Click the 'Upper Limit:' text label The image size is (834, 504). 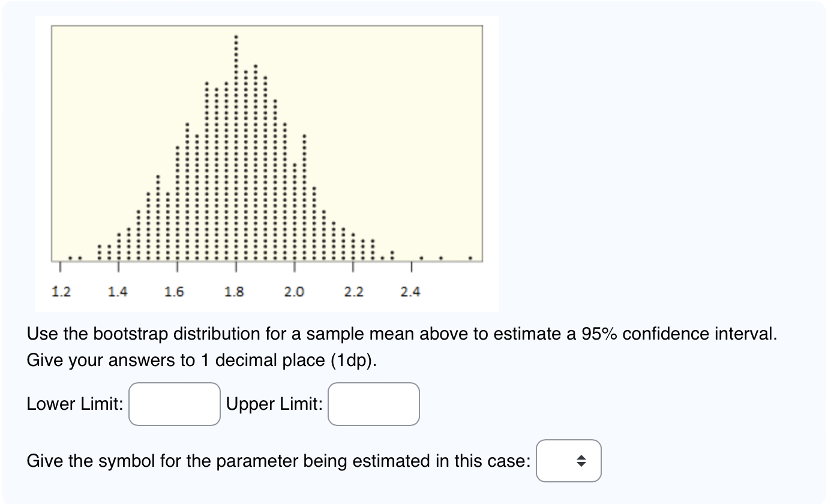(x=274, y=404)
